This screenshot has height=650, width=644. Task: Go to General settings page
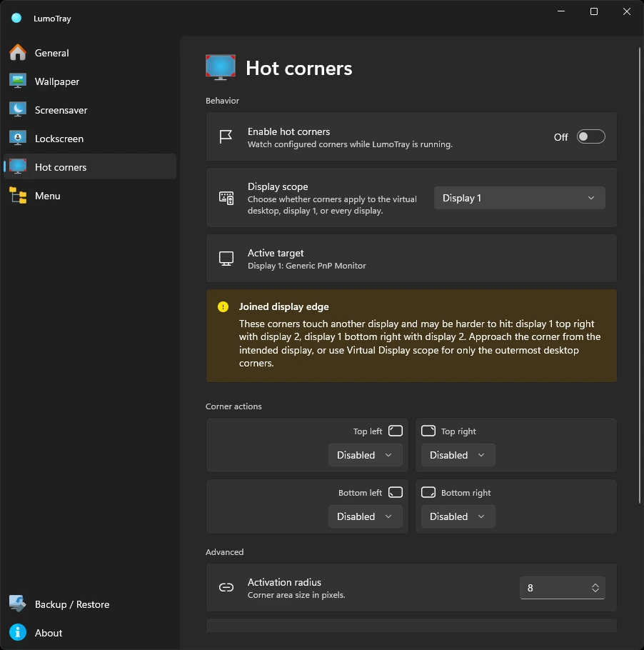(90, 53)
